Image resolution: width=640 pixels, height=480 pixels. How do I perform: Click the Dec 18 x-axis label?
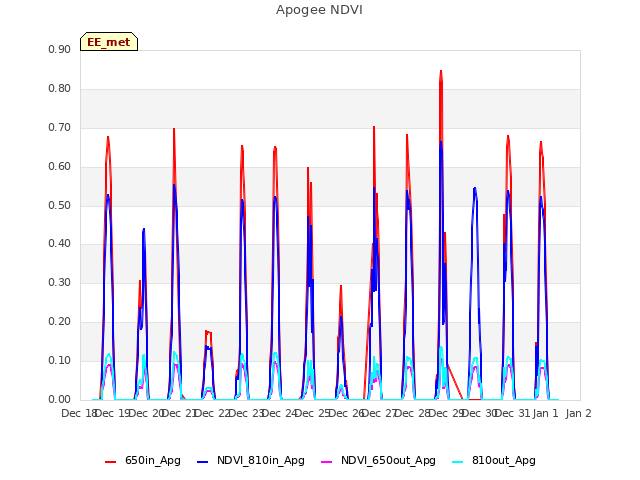coord(78,413)
